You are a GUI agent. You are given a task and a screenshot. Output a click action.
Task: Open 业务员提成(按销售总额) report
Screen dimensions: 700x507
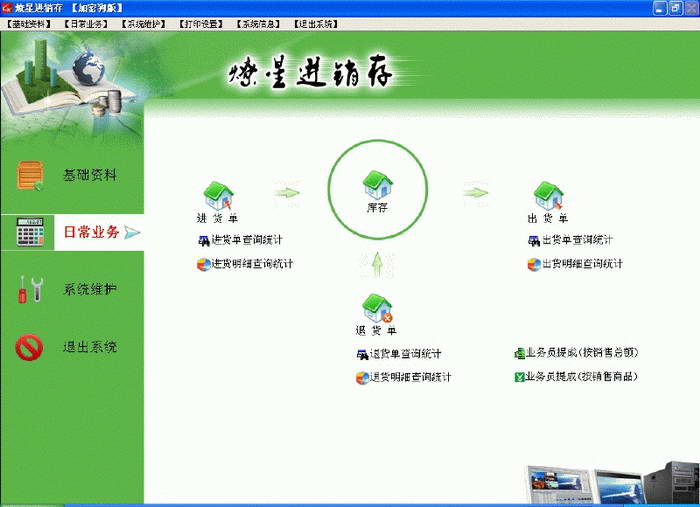(576, 353)
